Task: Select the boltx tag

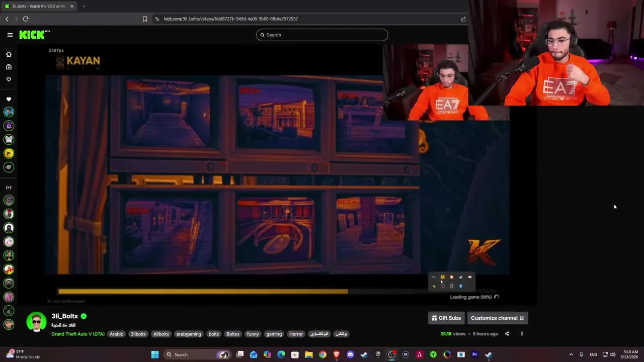Action: point(214,334)
